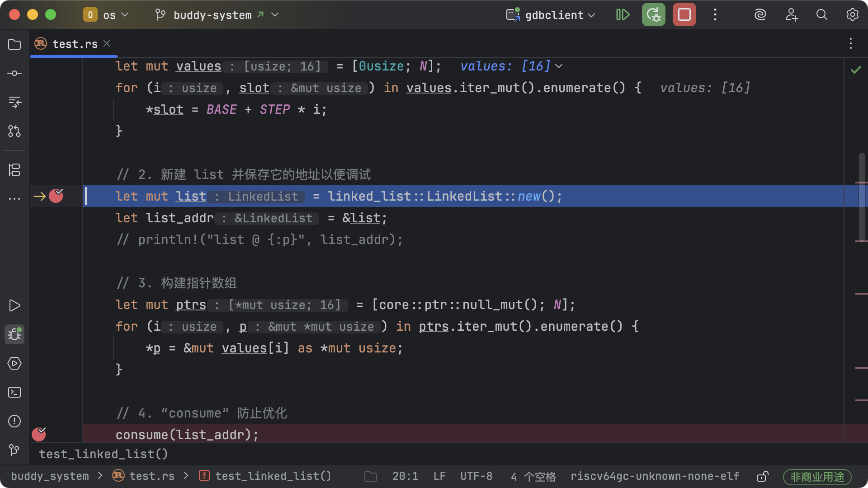Image resolution: width=868 pixels, height=488 pixels.
Task: Toggle breakpoint on the LinkedList::new line
Action: (x=56, y=196)
